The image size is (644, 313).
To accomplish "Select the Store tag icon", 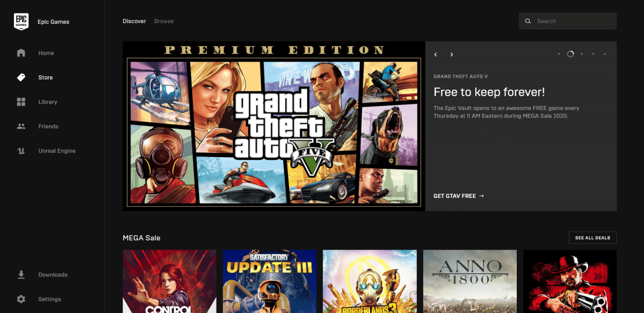I will [x=21, y=77].
